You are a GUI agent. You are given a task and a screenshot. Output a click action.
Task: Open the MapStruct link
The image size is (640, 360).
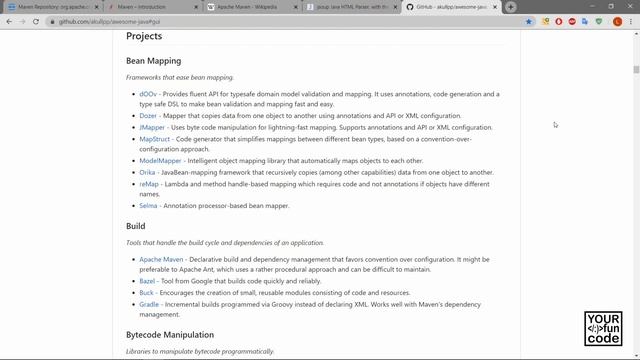coord(154,139)
